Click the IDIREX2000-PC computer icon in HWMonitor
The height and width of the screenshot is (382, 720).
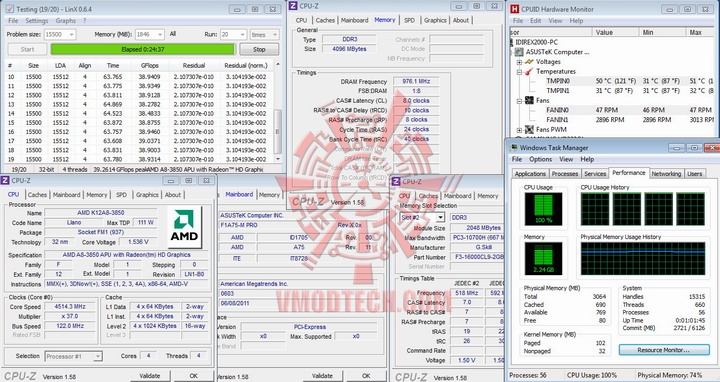coord(513,42)
